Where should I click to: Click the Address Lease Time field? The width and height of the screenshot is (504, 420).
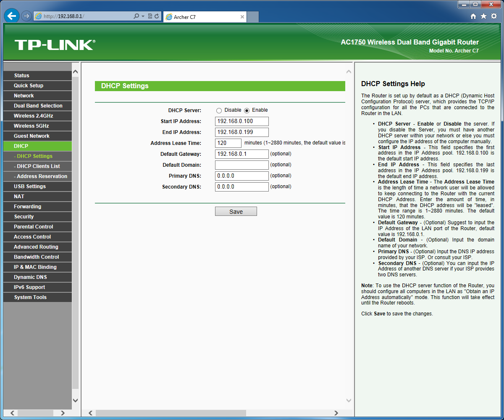coord(228,143)
